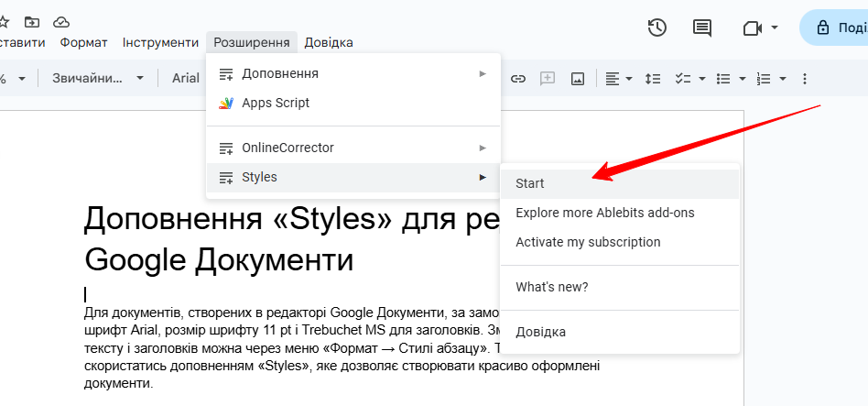Viewport: 868px width, 406px height.
Task: Open Довідка in Styles submenu
Action: (620, 332)
